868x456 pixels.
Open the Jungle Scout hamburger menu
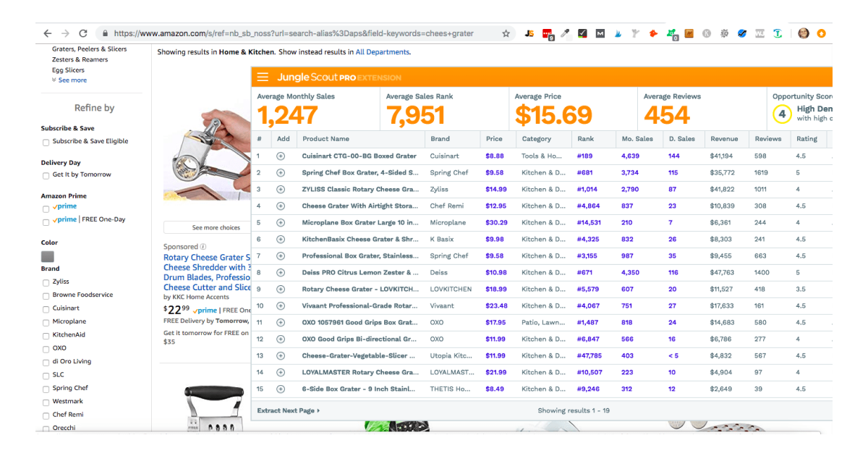click(x=263, y=77)
